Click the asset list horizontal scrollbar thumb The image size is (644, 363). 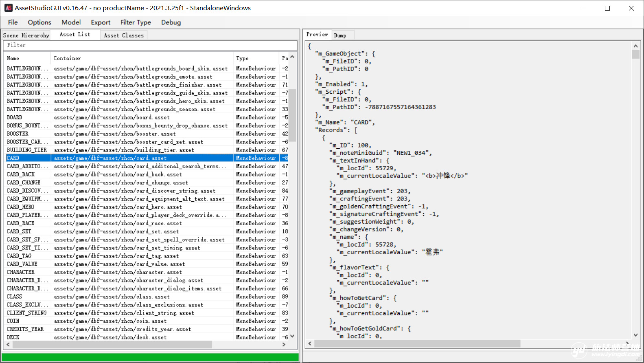pos(112,345)
